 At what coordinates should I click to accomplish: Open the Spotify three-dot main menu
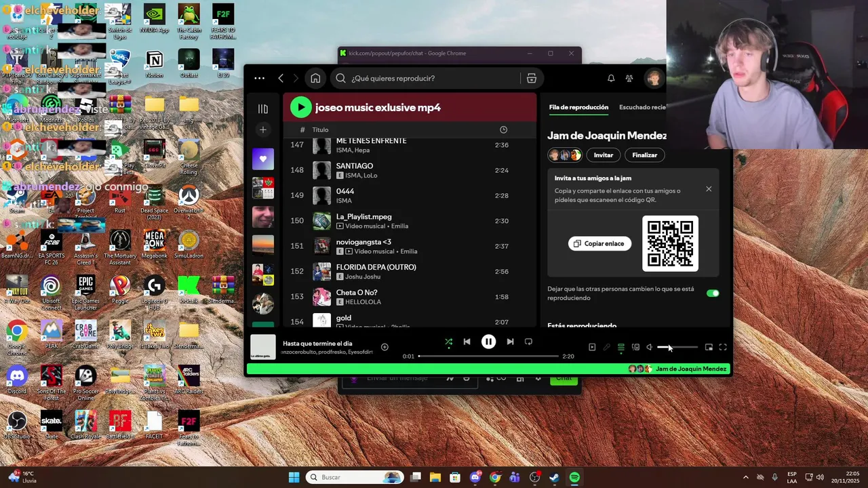point(259,78)
